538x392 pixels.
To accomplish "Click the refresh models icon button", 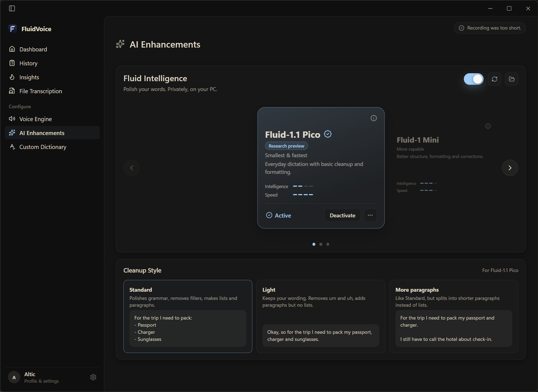I will click(x=494, y=79).
